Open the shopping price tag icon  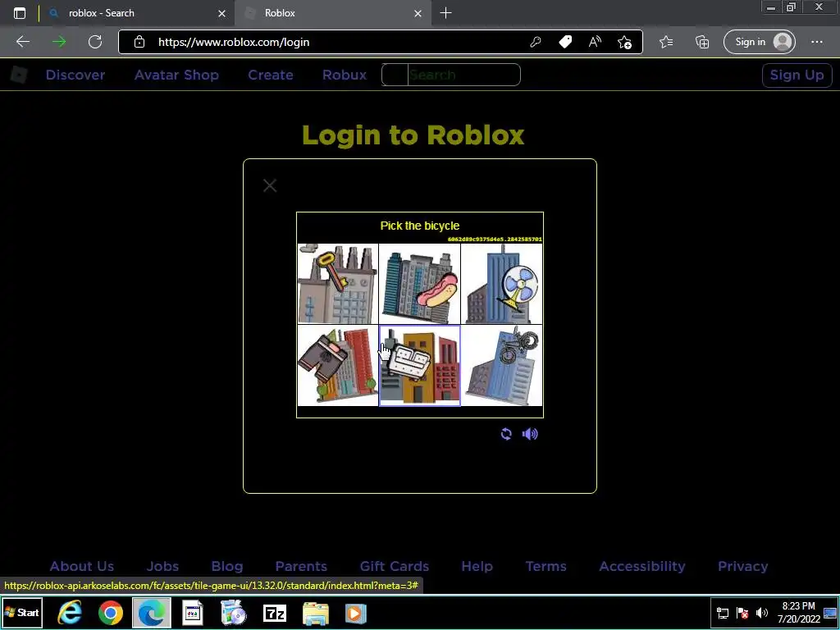565,42
